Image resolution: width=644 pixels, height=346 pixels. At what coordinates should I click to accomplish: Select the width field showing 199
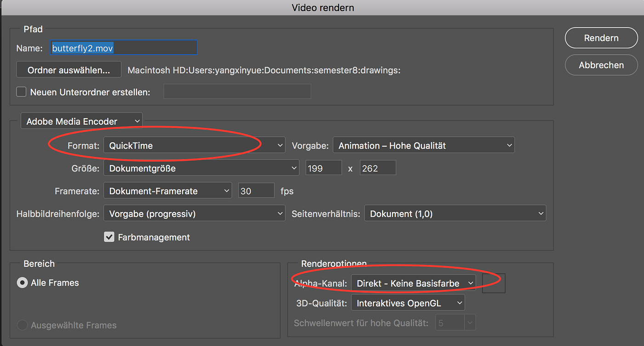(x=323, y=167)
